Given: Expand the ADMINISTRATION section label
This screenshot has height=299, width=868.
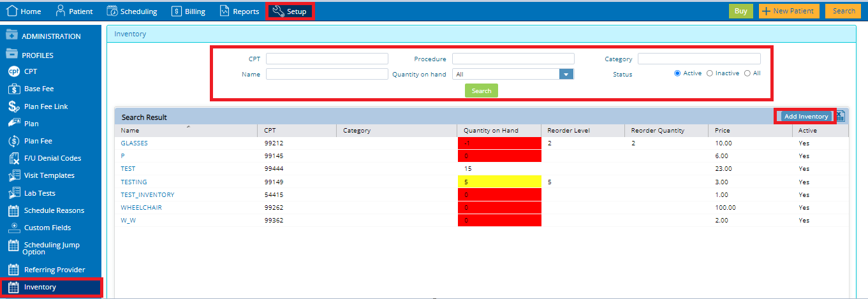Looking at the screenshot, I should (x=51, y=36).
